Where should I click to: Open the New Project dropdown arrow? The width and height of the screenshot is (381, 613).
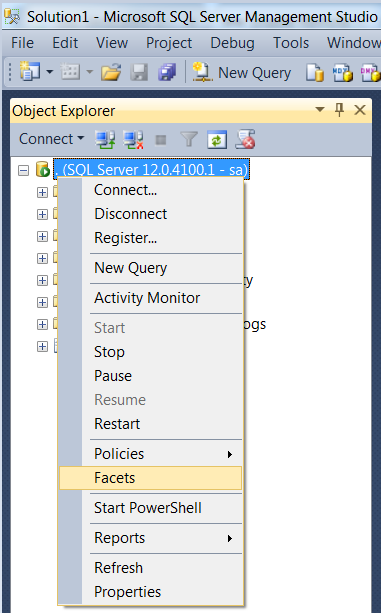tap(50, 72)
